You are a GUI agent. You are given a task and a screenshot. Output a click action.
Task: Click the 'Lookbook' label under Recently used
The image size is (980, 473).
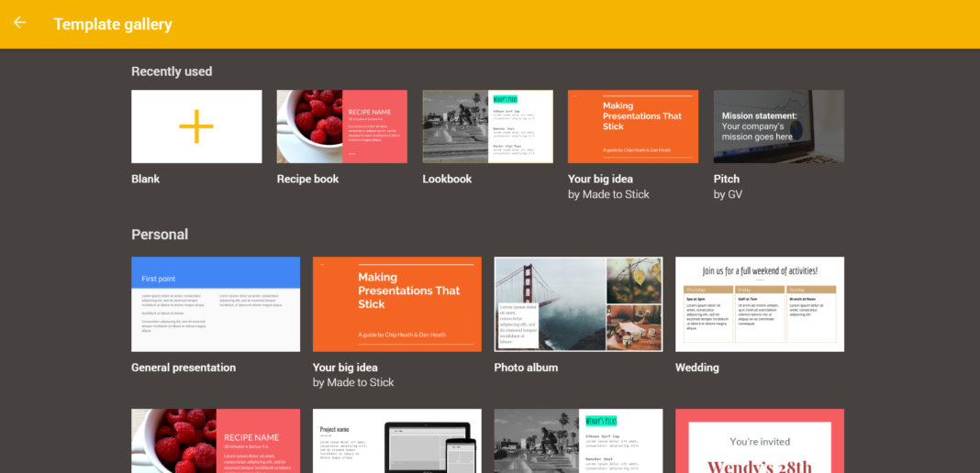[447, 179]
